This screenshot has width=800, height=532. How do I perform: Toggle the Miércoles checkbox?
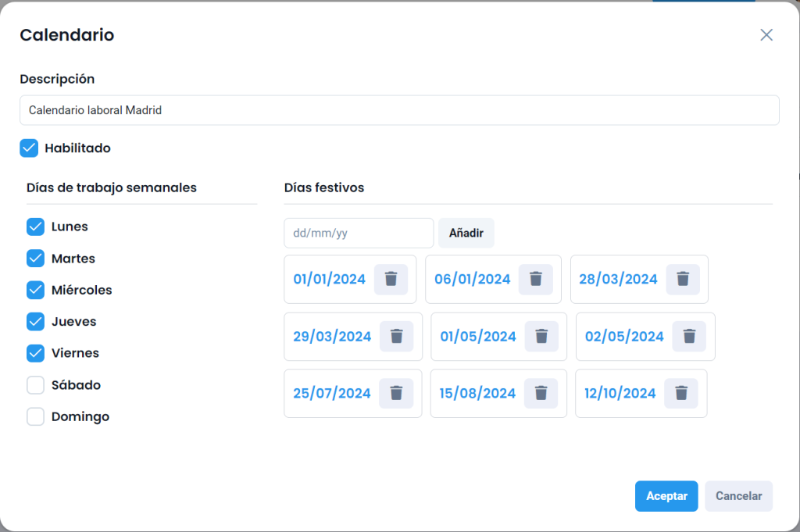click(x=36, y=290)
